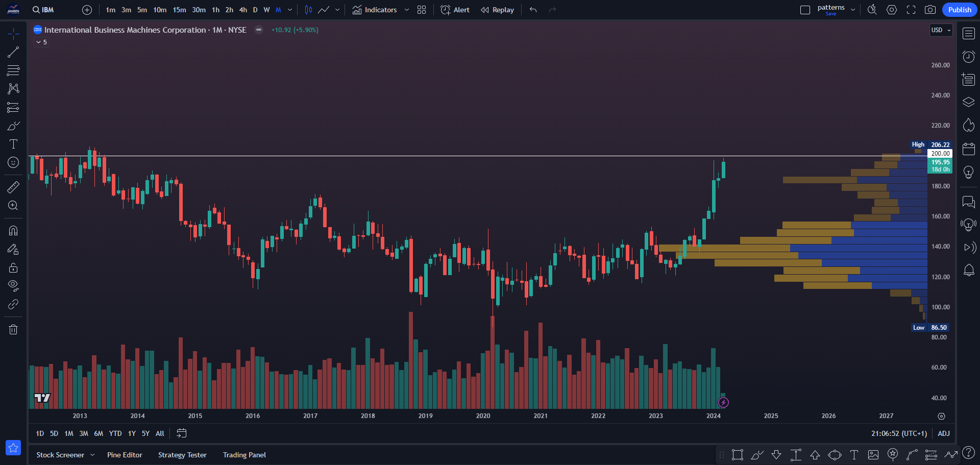Open the notifications bell panel
This screenshot has height=465, width=980.
pyautogui.click(x=968, y=270)
